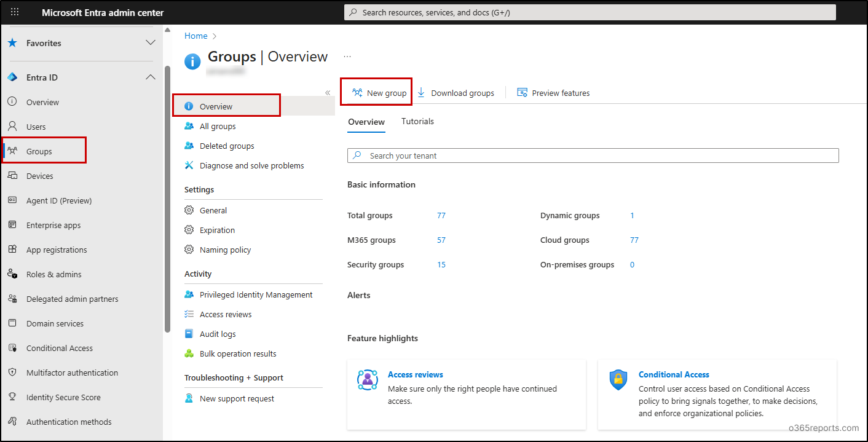Switch to the Overview tab
The width and height of the screenshot is (868, 442).
(366, 122)
